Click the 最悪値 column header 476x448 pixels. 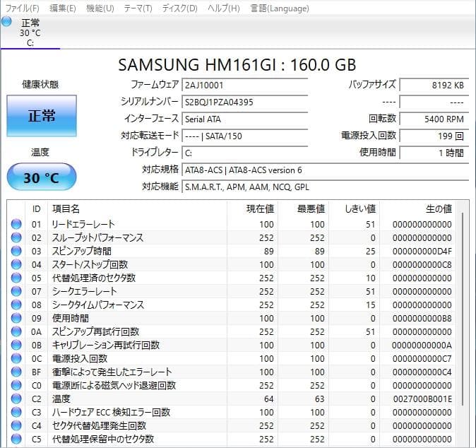(303, 209)
